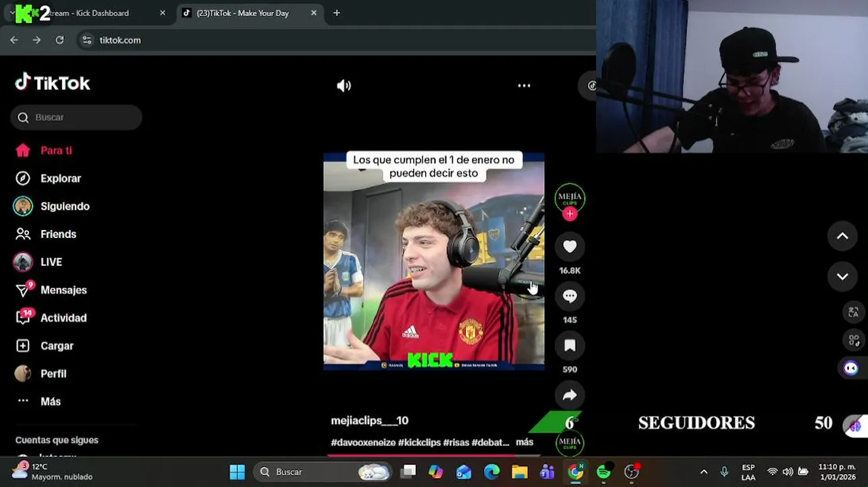Click the site info icon in address bar
Viewport: 868px width, 487px height.
[87, 40]
